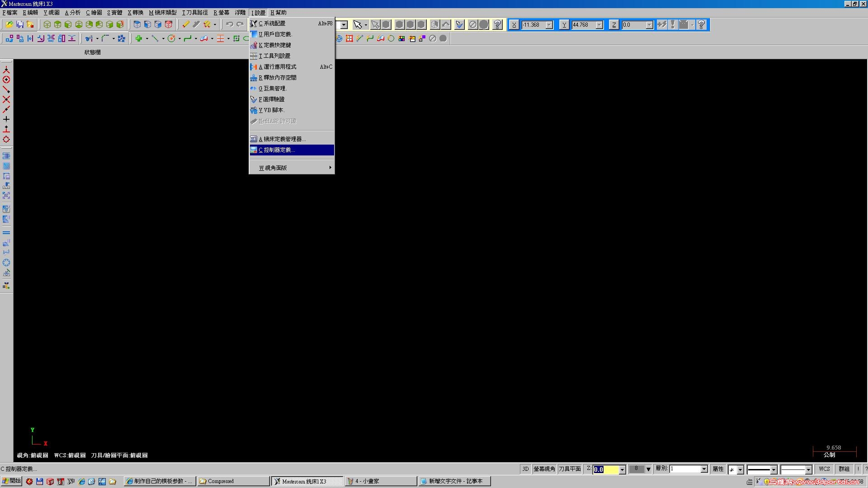868x488 pixels.
Task: Click the gray color 8 swatch
Action: (636, 469)
